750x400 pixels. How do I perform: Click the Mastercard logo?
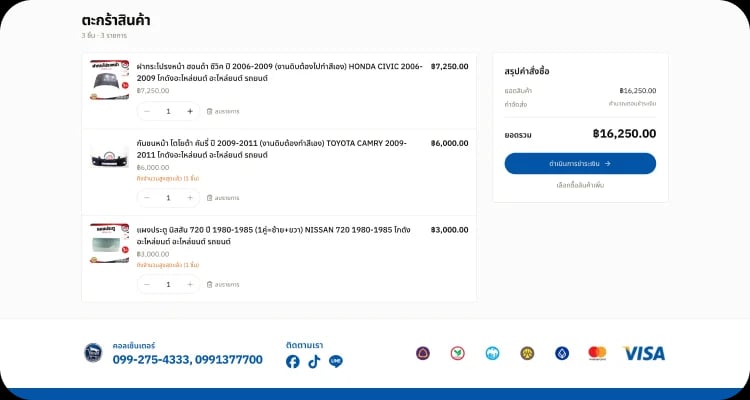click(x=597, y=354)
